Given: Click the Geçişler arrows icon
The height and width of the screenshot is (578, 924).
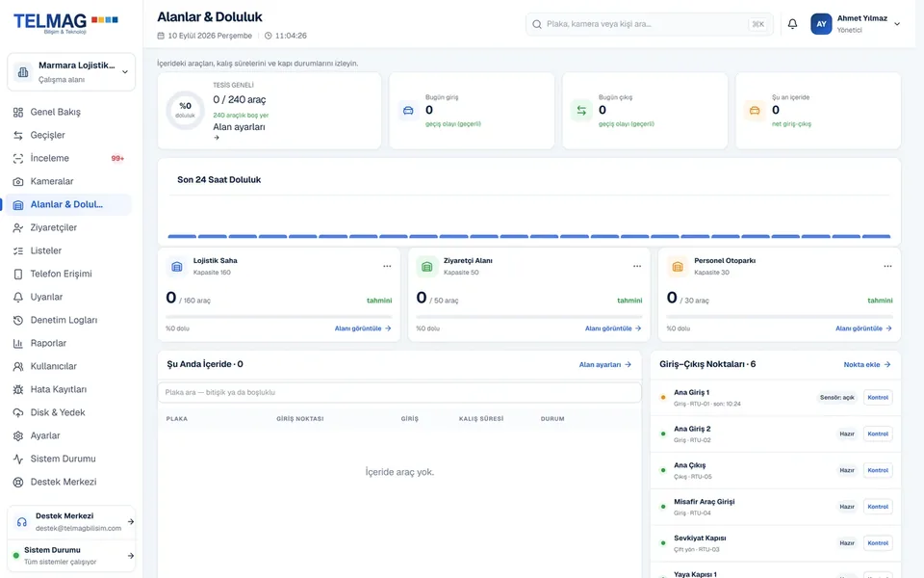Looking at the screenshot, I should click(18, 135).
